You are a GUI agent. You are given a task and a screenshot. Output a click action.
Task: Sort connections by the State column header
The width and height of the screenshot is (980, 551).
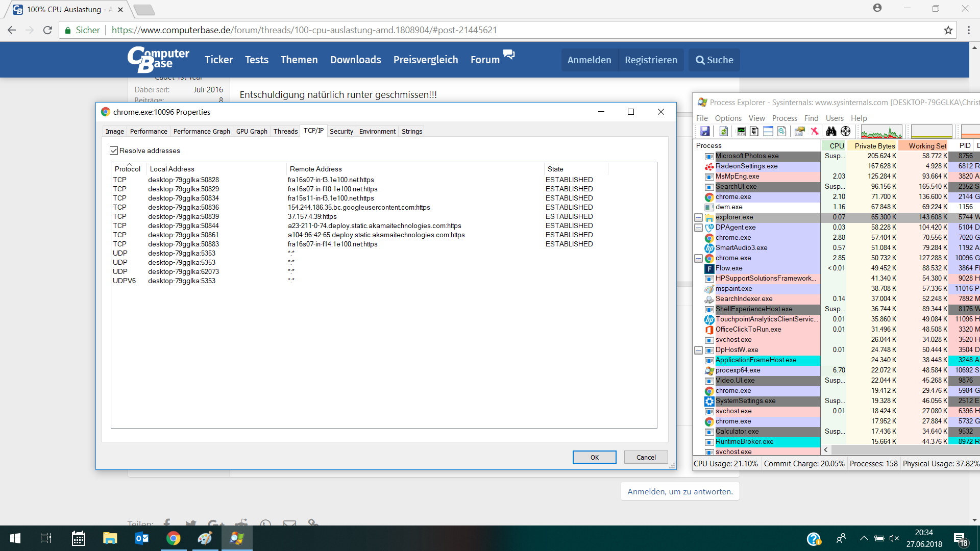pyautogui.click(x=555, y=169)
